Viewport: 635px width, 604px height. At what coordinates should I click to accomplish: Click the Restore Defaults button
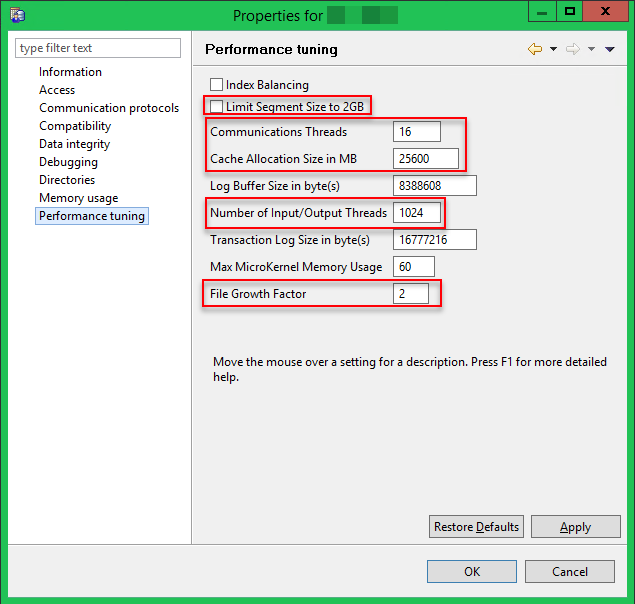pyautogui.click(x=476, y=527)
